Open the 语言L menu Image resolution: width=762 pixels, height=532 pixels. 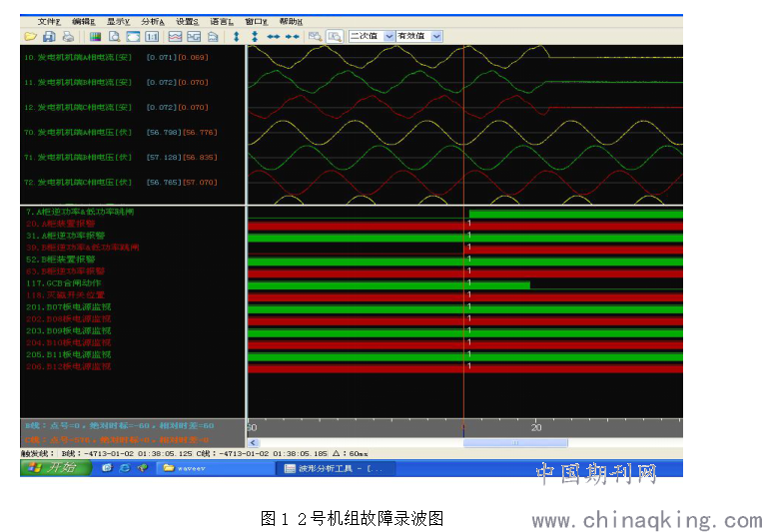click(222, 21)
